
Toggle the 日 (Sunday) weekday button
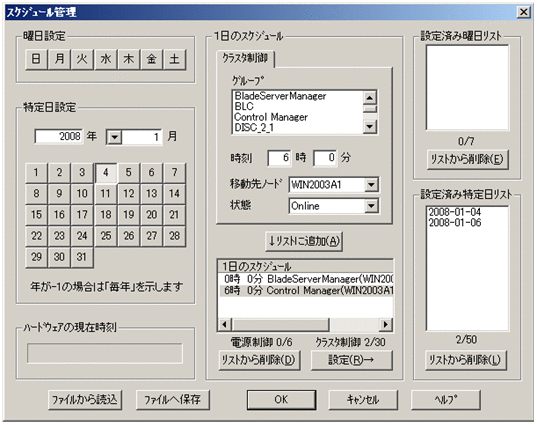36,59
